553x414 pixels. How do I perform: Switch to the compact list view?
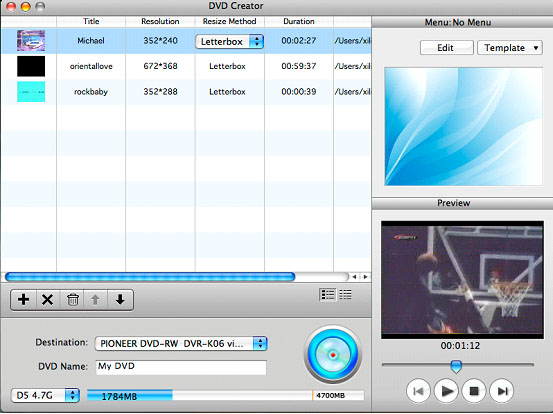(x=345, y=294)
